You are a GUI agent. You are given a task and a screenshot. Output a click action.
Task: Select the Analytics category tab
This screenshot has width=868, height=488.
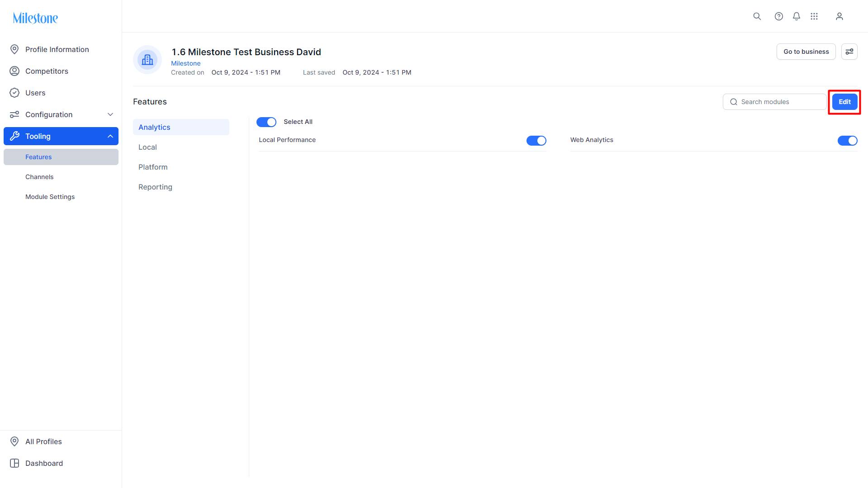click(x=181, y=127)
